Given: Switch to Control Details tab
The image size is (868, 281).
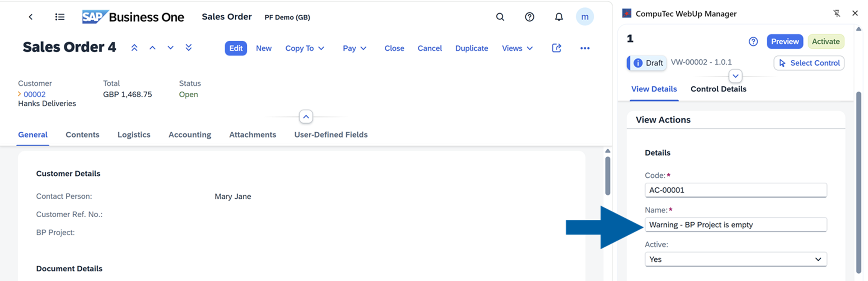Looking at the screenshot, I should [x=718, y=89].
